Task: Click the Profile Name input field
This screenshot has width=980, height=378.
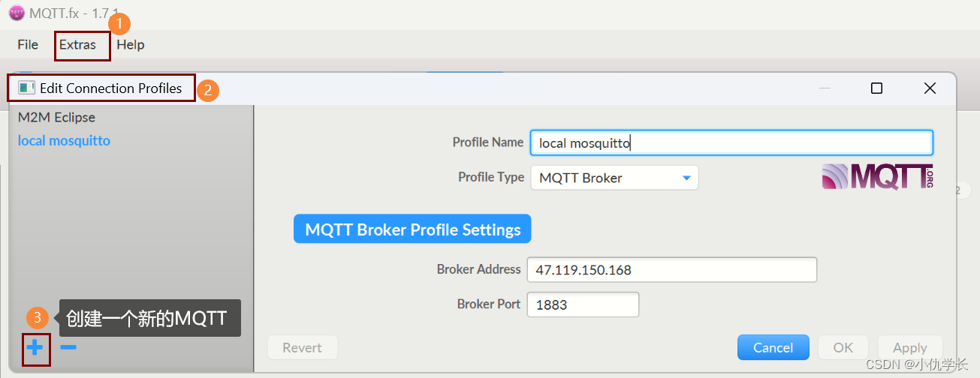Action: 731,142
